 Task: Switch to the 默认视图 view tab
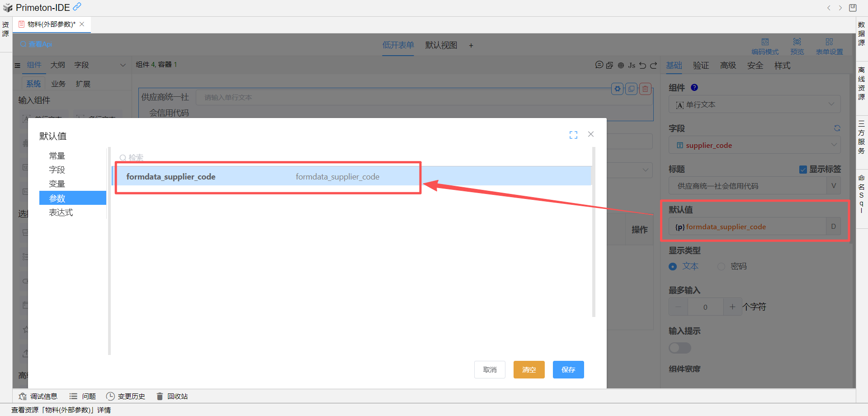click(x=441, y=45)
